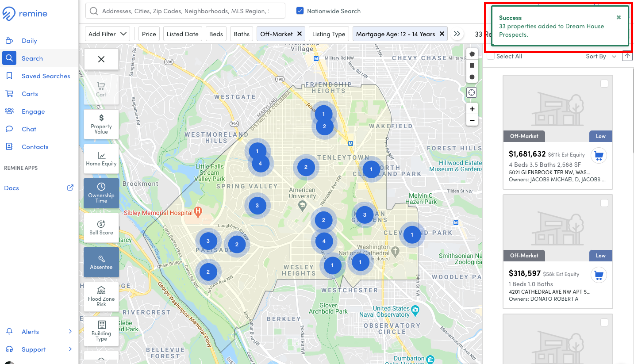Click the Docs external-link icon
The image size is (634, 364).
pos(70,188)
